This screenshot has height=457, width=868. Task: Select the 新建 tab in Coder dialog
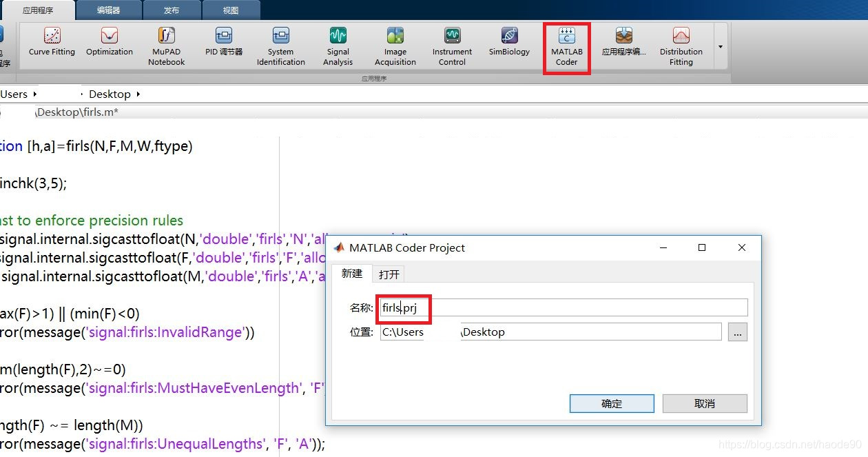[x=352, y=274]
